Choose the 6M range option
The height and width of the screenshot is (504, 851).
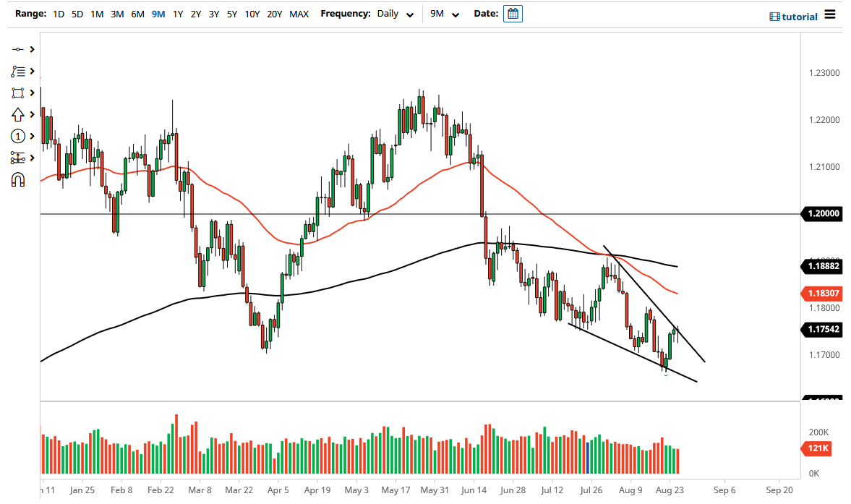pyautogui.click(x=137, y=14)
